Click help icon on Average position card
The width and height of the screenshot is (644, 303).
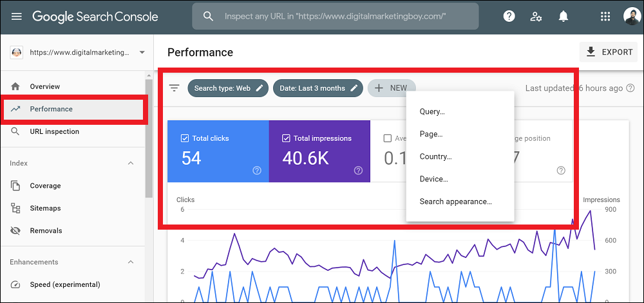tap(561, 170)
